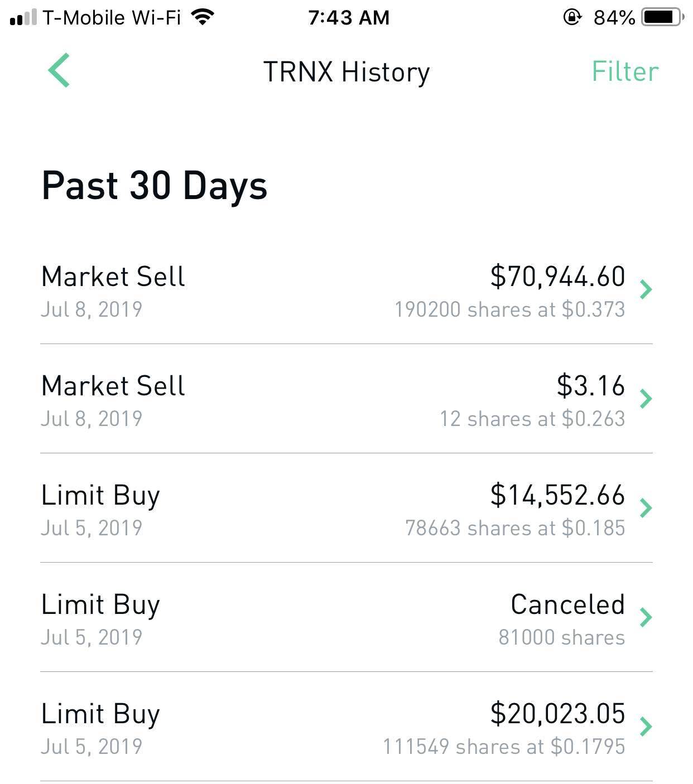
Task: Open chevron beside $70,944.60 Market Sell
Action: pos(646,289)
